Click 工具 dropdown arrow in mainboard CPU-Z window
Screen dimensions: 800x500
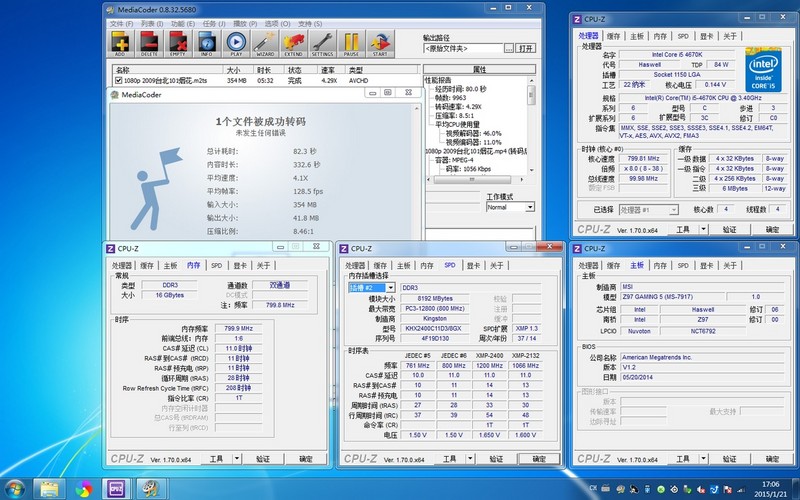pyautogui.click(x=703, y=459)
